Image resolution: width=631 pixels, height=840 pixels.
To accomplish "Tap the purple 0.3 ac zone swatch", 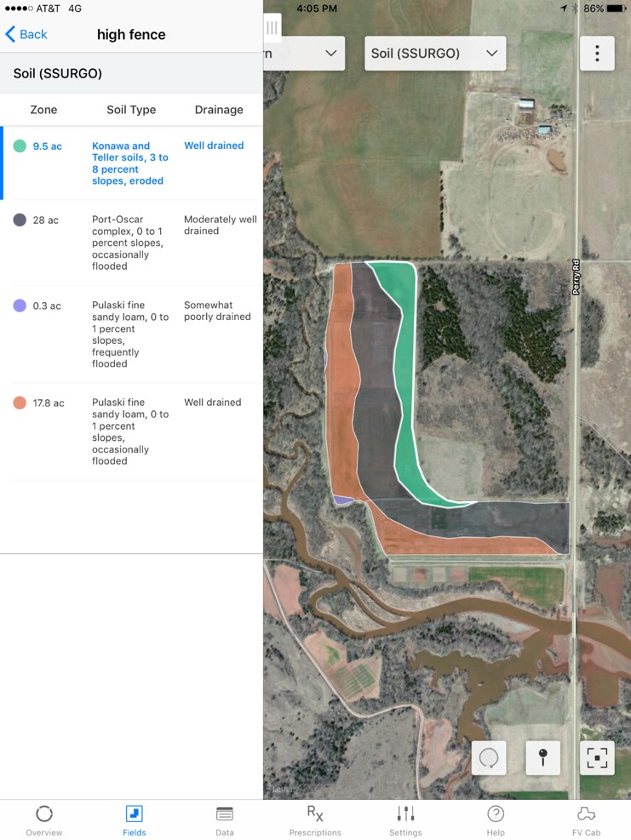I will (x=20, y=306).
